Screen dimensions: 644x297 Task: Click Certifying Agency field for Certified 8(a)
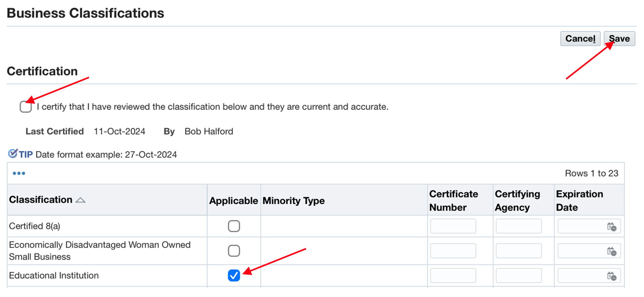point(519,226)
